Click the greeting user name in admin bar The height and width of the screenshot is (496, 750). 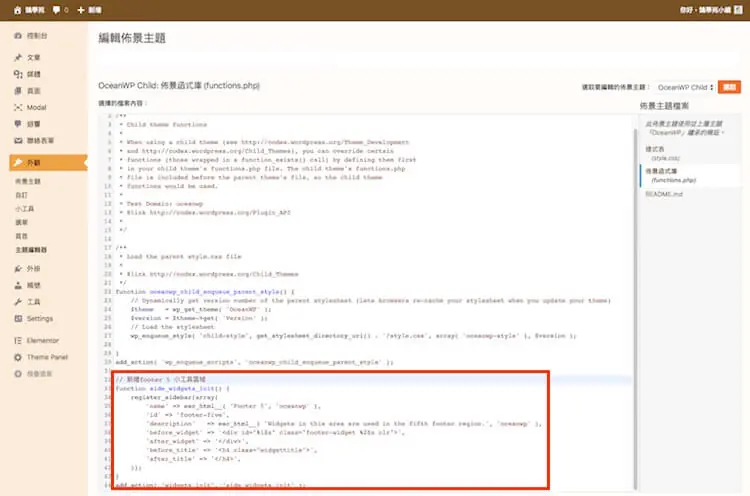pos(706,10)
